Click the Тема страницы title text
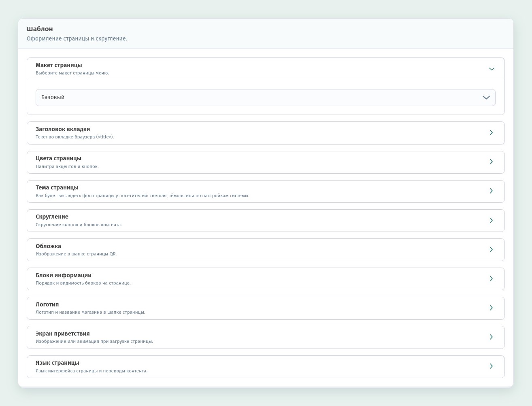This screenshot has width=532, height=406. tap(57, 187)
